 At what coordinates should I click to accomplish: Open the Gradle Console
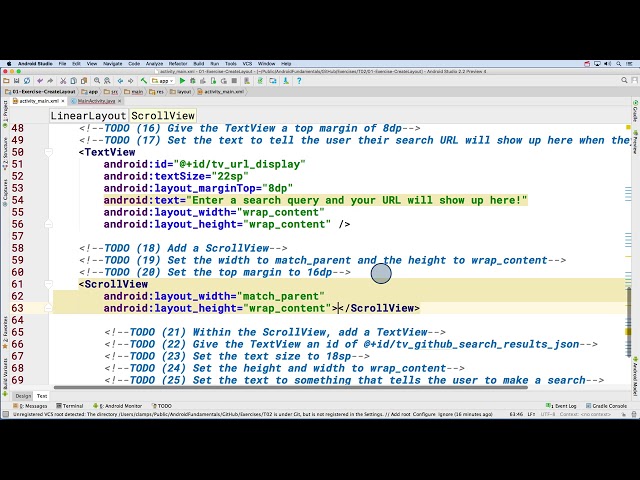(x=606, y=406)
